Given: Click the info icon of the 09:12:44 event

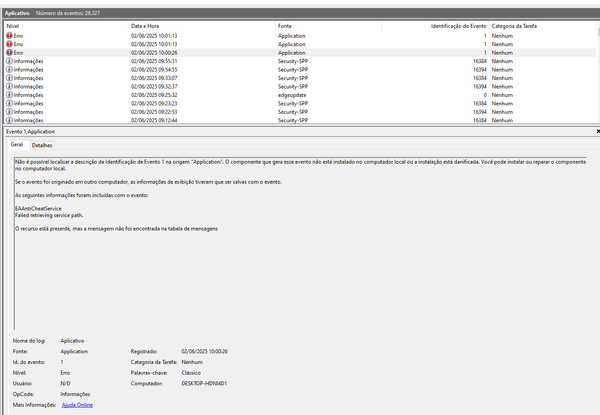Looking at the screenshot, I should [x=10, y=120].
